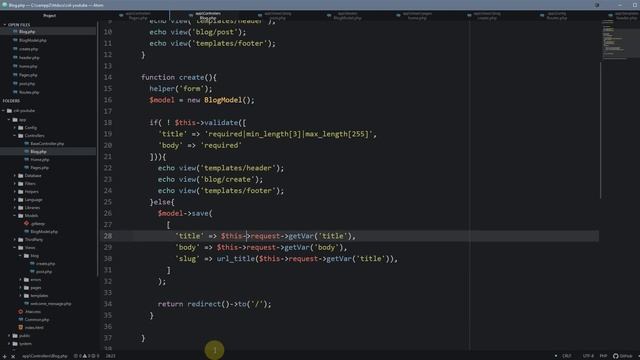Click the Config folder icon

click(x=21, y=128)
